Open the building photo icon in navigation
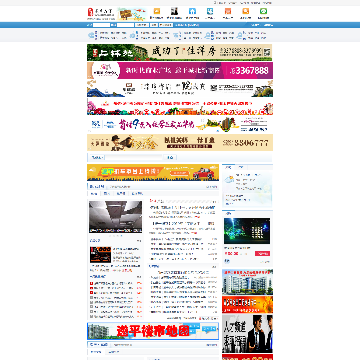The image size is (360, 360). tap(174, 11)
